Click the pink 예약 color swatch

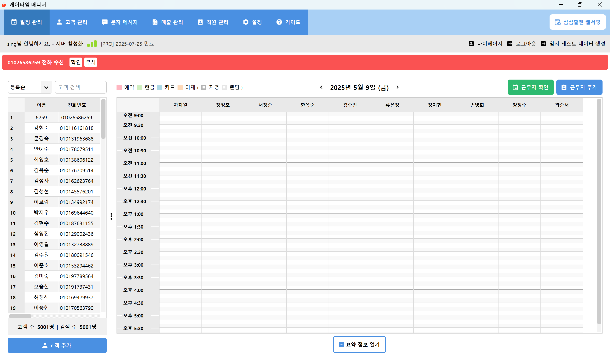pos(119,87)
